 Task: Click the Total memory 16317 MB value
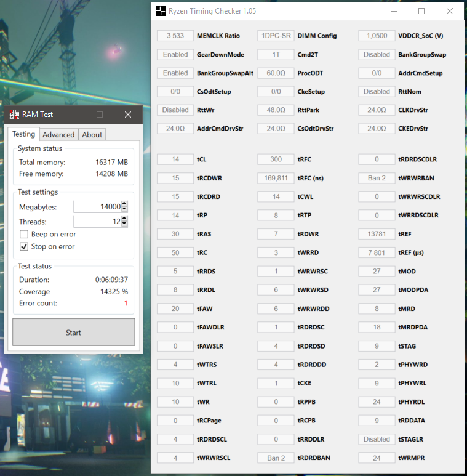click(x=111, y=163)
